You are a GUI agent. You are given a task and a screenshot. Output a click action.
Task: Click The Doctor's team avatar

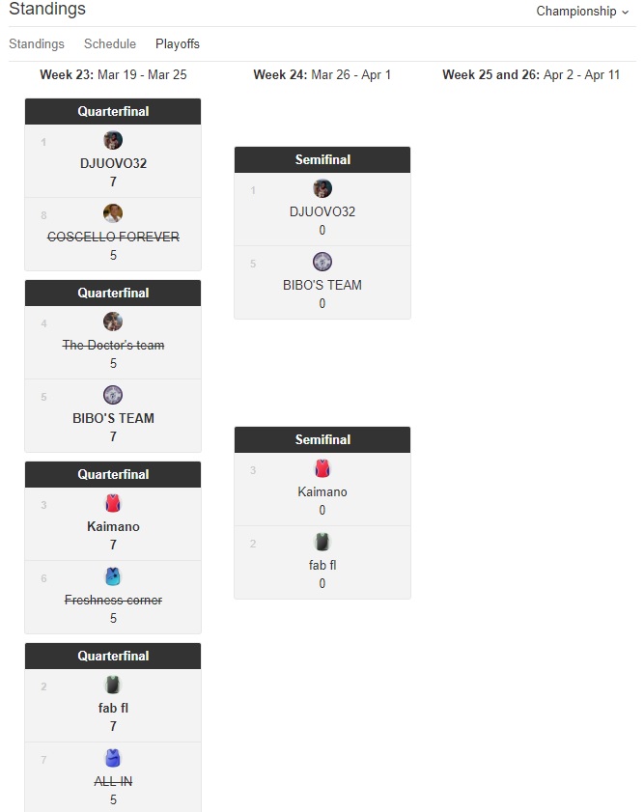click(113, 322)
